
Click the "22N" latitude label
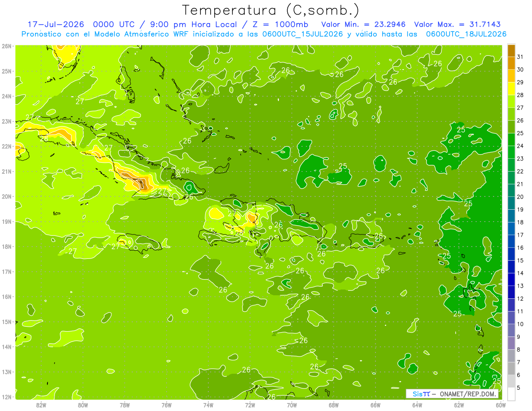click(x=7, y=146)
